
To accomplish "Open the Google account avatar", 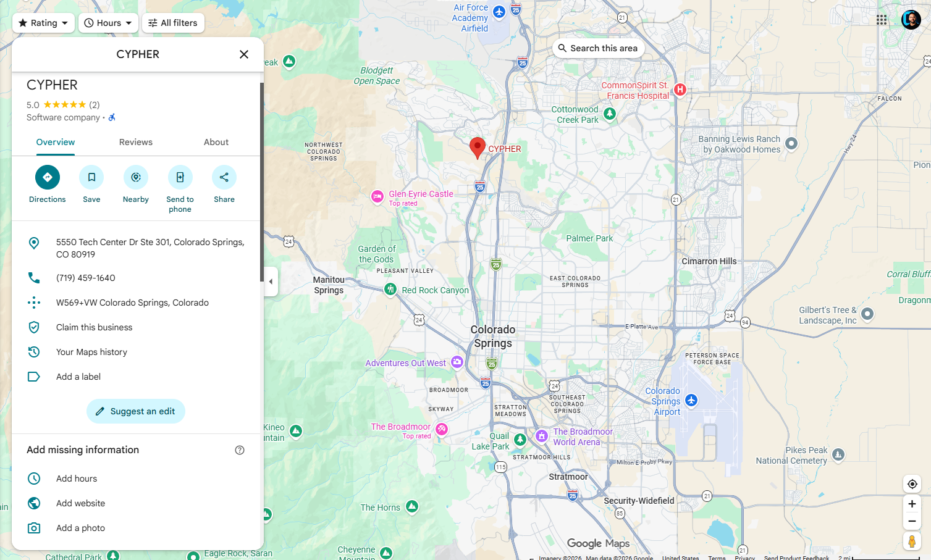I will (x=911, y=20).
